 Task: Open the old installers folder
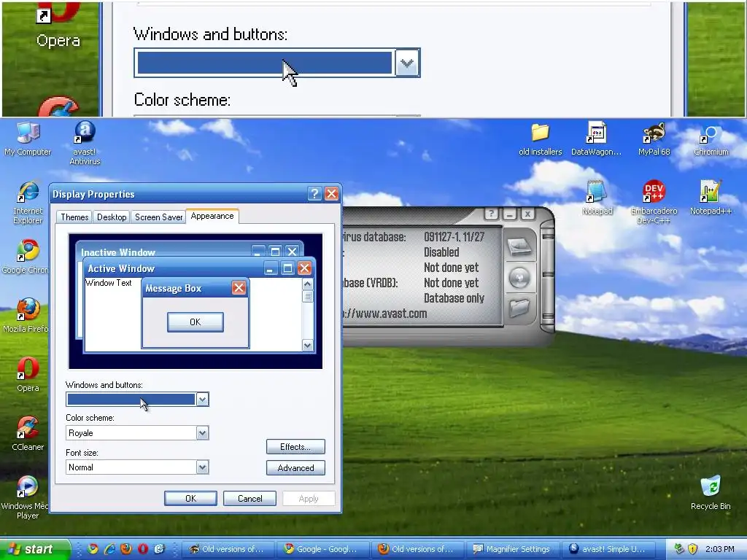click(541, 139)
